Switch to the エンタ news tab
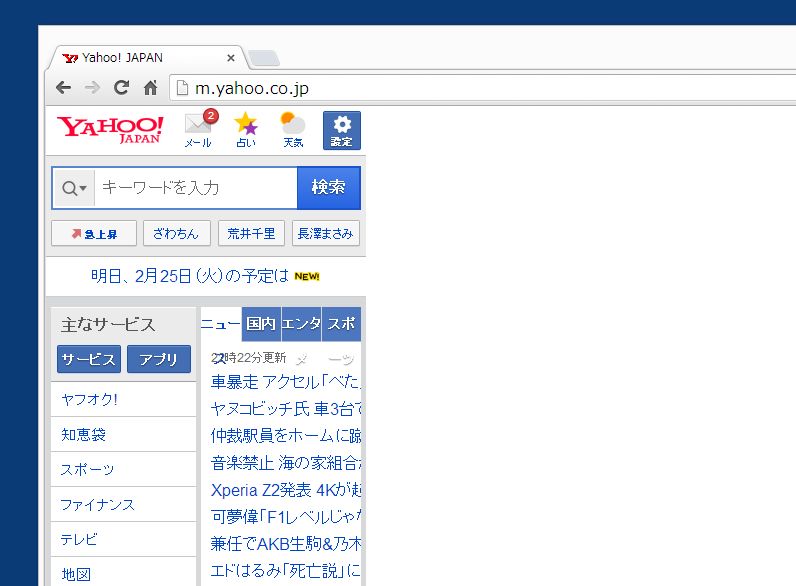The image size is (796, 586). coord(301,324)
